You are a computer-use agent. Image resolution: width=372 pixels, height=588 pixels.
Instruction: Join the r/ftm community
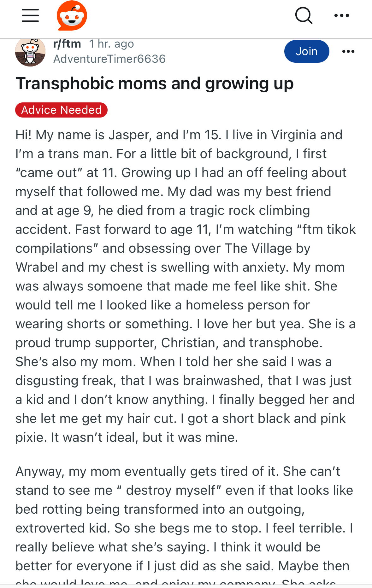(307, 51)
